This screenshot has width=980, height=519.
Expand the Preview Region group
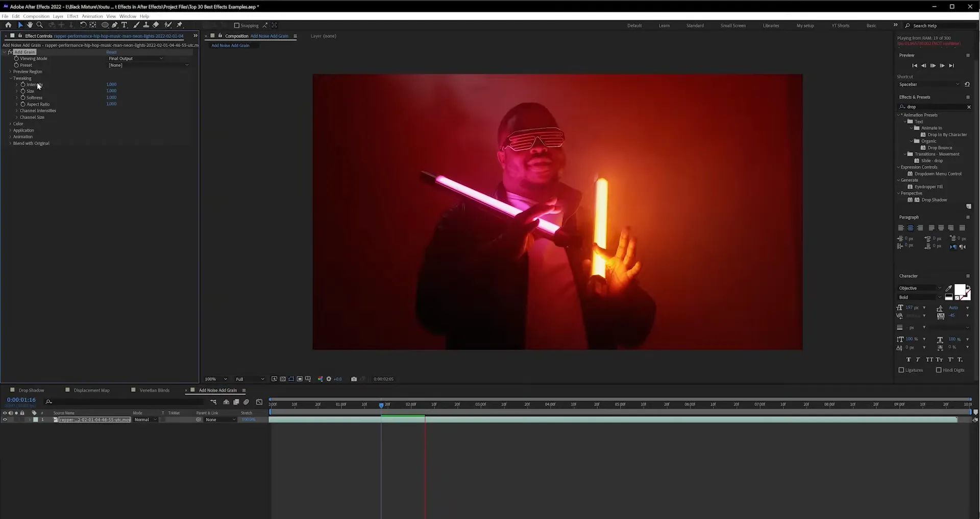[x=10, y=72]
